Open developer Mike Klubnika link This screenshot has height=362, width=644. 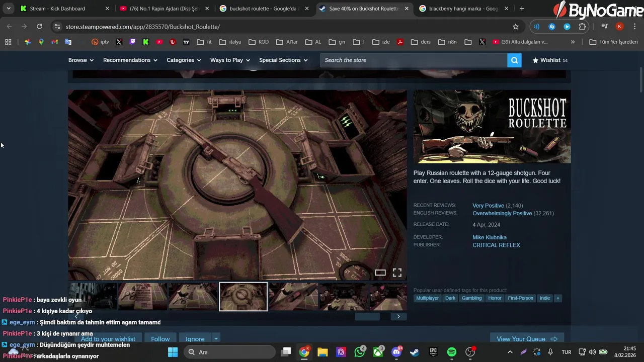[490, 237]
